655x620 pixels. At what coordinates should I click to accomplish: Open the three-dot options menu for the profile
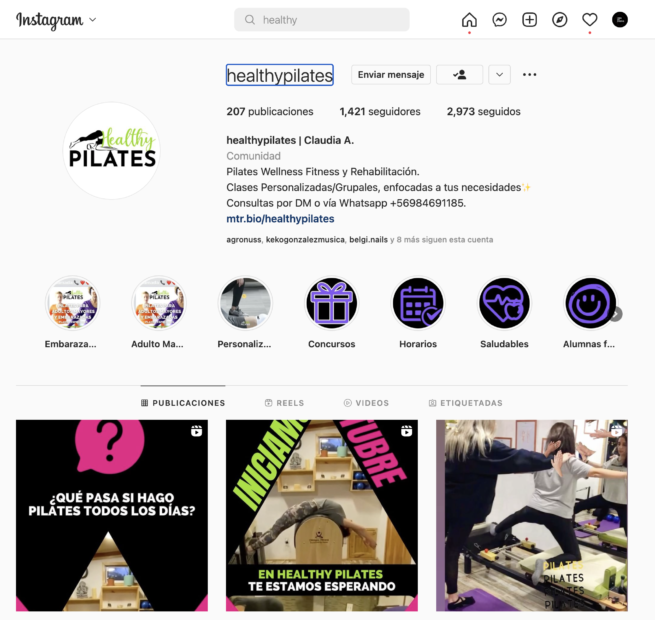click(x=530, y=75)
